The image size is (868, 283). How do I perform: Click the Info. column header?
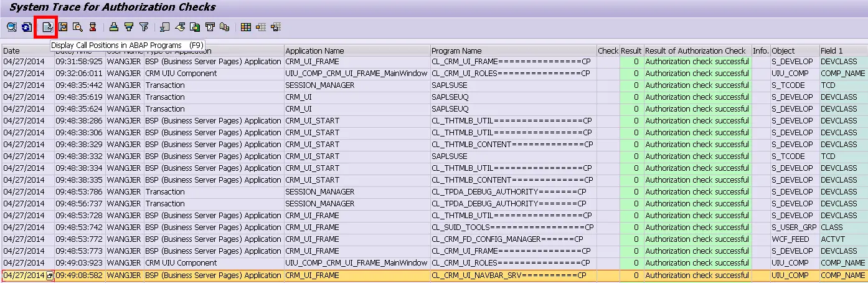760,50
